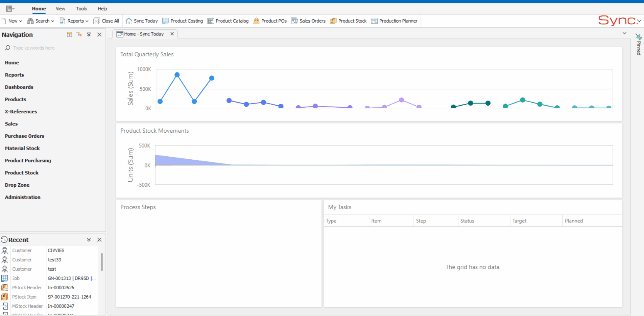This screenshot has height=316, width=644.
Task: Select Products in Navigation
Action: (x=16, y=99)
